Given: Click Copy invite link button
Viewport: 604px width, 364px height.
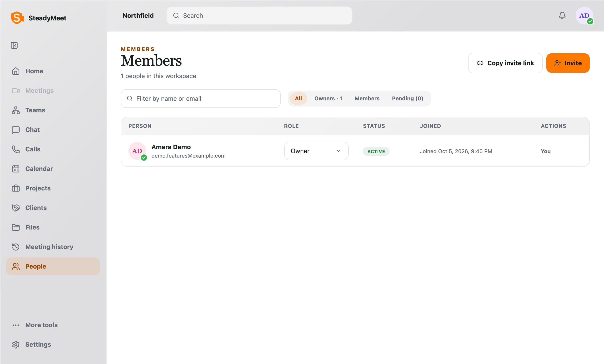Looking at the screenshot, I should pos(505,63).
